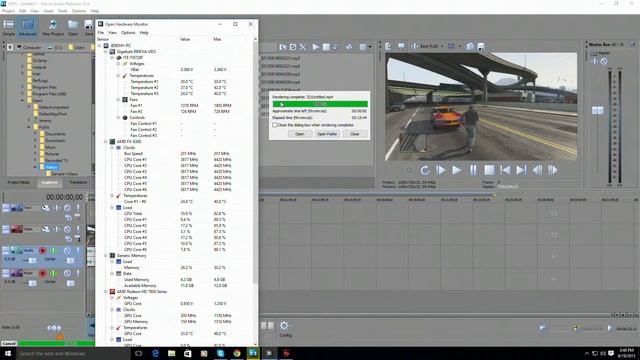Screen dimensions: 640x360
Task: Step to the previous frame in preview
Action: tap(537, 170)
